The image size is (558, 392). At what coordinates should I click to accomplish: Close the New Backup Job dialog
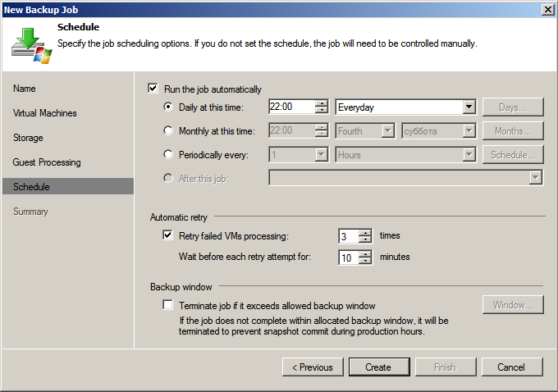(547, 8)
